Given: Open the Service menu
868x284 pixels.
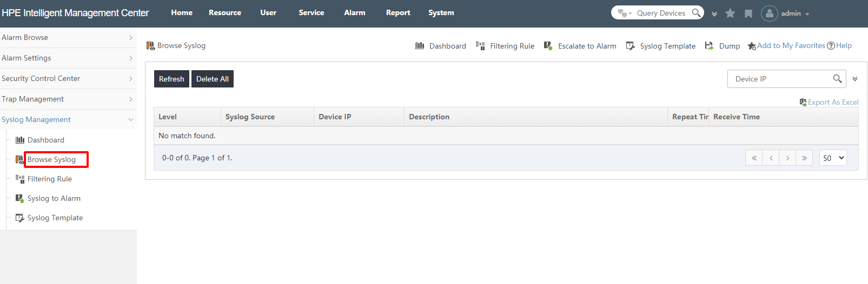Looking at the screenshot, I should (x=312, y=12).
